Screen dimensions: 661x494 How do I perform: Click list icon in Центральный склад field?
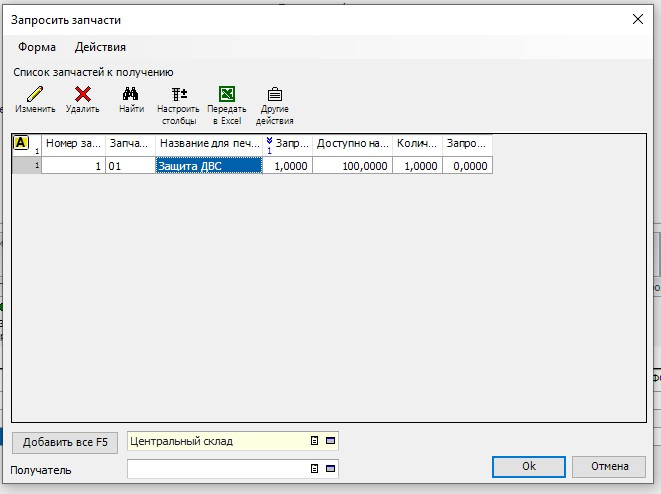314,440
